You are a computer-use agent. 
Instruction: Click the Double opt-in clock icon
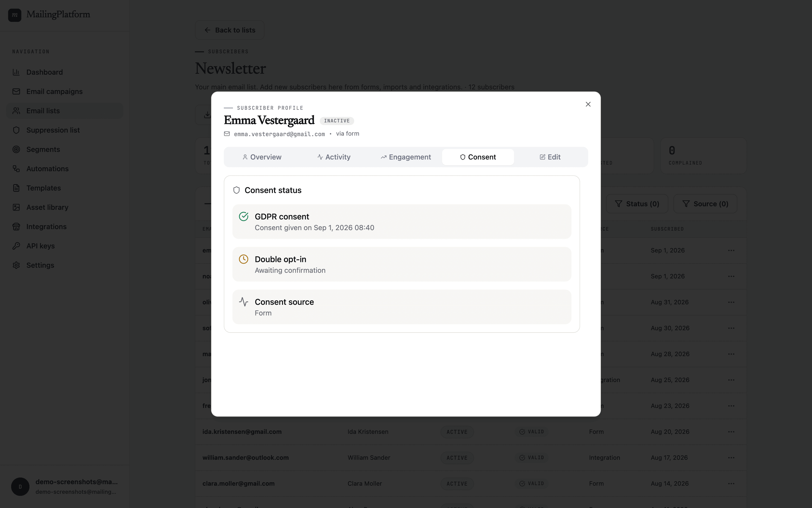pyautogui.click(x=244, y=259)
